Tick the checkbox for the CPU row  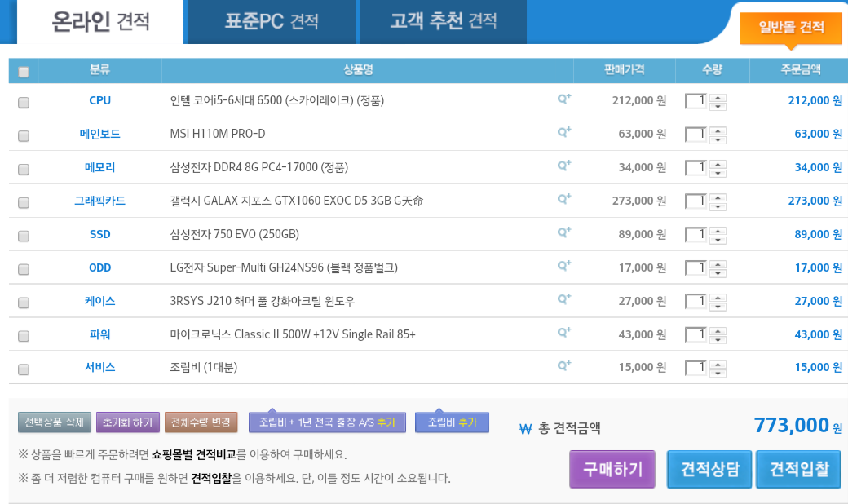24,103
